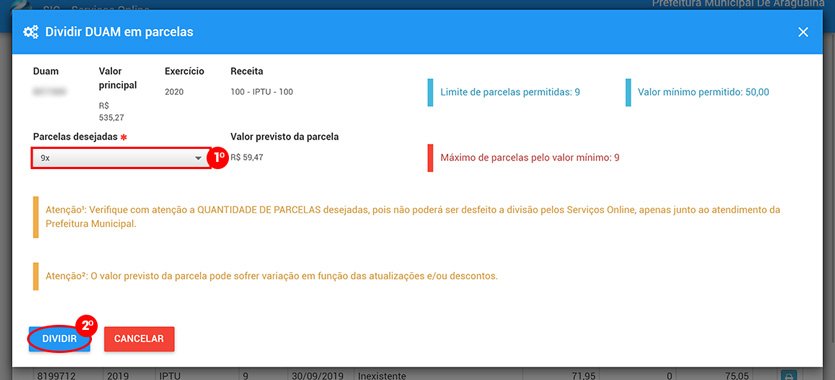Click the blue print icon in bottom row
The image size is (835, 380).
(x=789, y=374)
